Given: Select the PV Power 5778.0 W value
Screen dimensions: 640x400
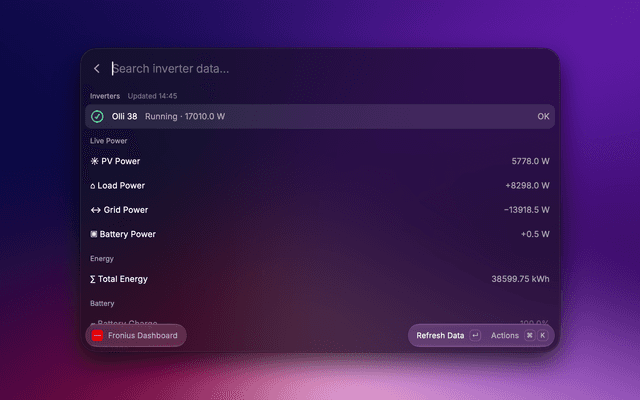Looking at the screenshot, I should [530, 161].
